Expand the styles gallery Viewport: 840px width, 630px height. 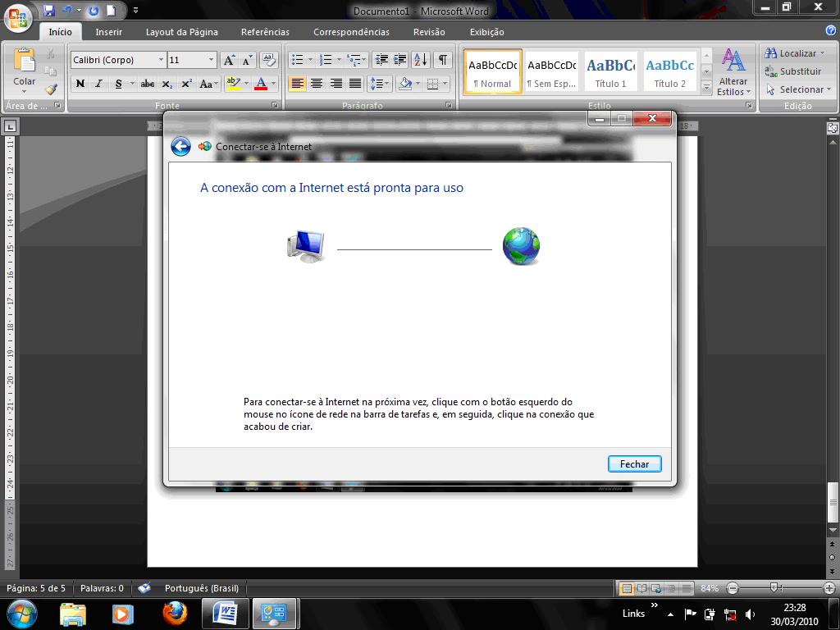(x=706, y=86)
